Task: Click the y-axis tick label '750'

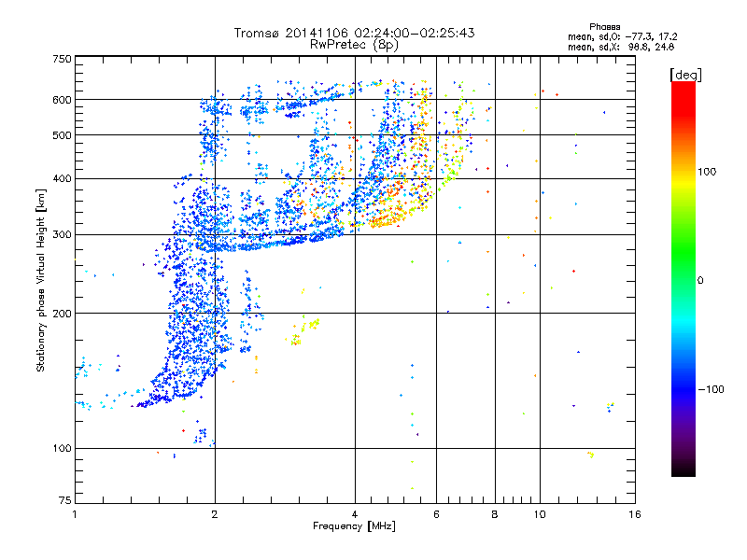Action: click(x=63, y=59)
